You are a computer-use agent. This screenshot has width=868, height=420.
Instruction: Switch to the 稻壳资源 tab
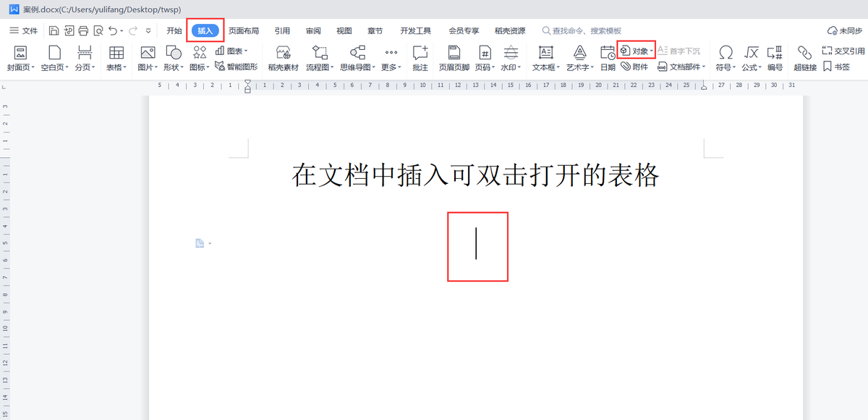click(510, 30)
